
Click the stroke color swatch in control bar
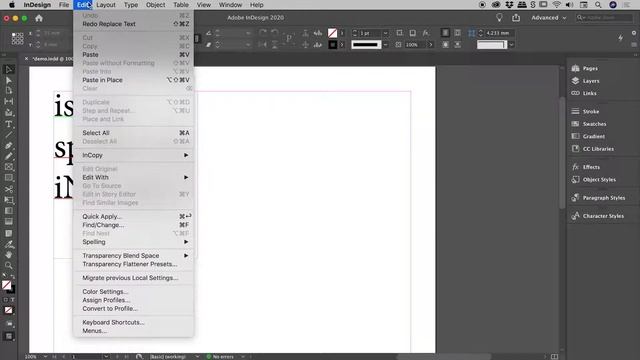pyautogui.click(x=333, y=44)
